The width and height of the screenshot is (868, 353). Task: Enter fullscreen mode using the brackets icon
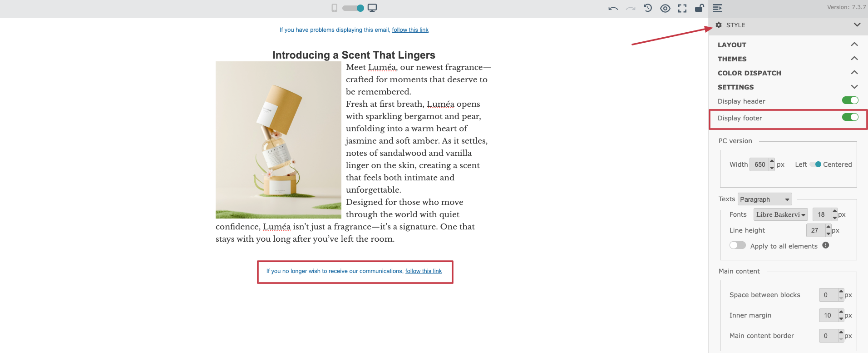pos(682,8)
